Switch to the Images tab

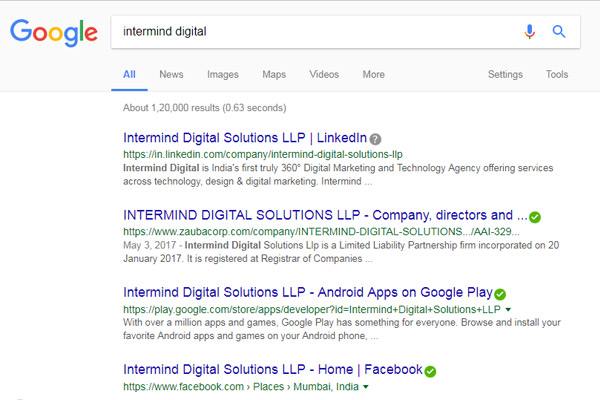[x=223, y=75]
